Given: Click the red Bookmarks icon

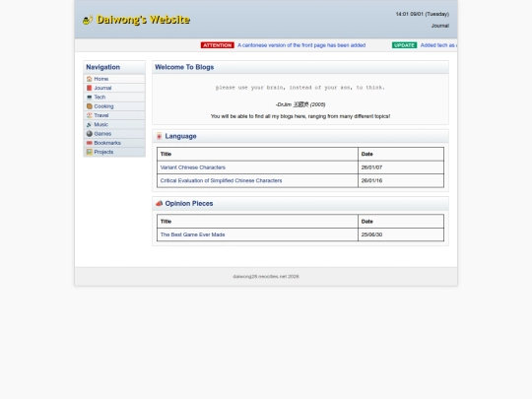Looking at the screenshot, I should tap(90, 143).
